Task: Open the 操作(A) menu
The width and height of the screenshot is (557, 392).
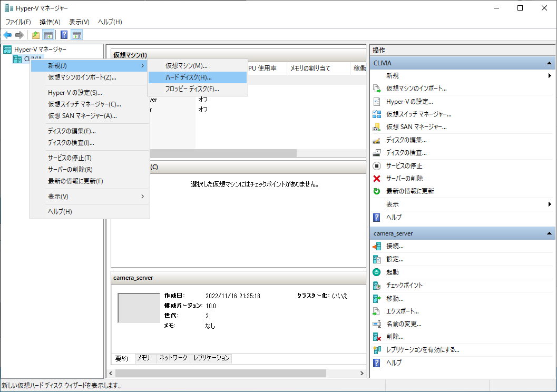Action: 50,22
